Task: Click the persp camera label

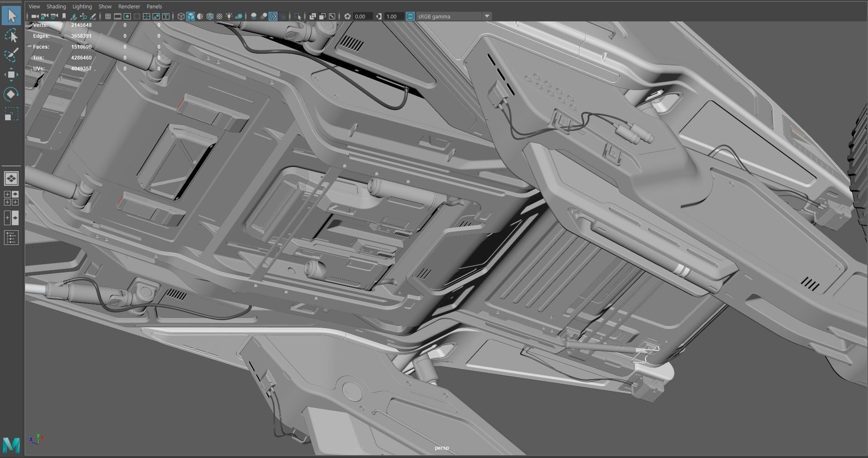Action: [x=441, y=448]
